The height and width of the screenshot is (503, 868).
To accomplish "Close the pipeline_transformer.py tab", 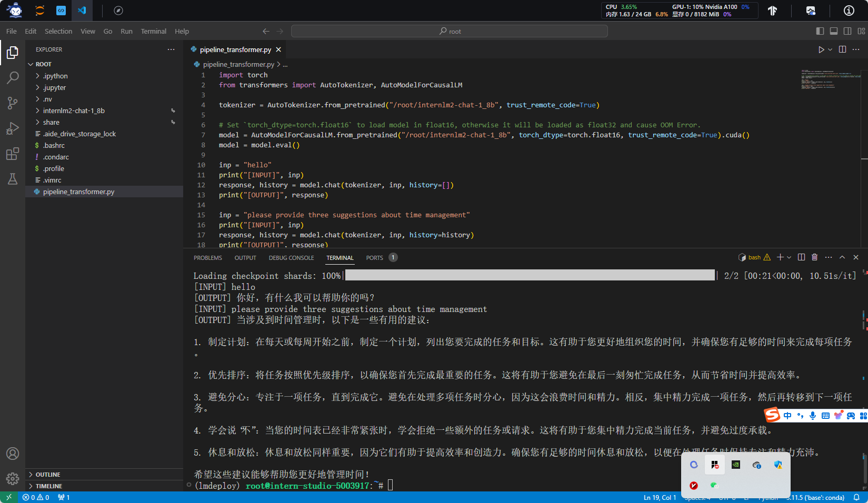I will [278, 49].
